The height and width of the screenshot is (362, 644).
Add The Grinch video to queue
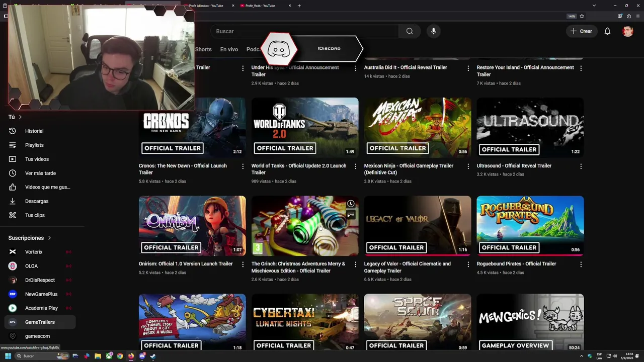[x=351, y=215]
